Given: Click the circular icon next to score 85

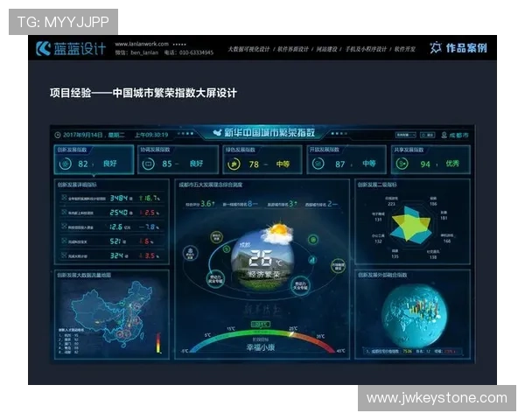Looking at the screenshot, I should [148, 164].
